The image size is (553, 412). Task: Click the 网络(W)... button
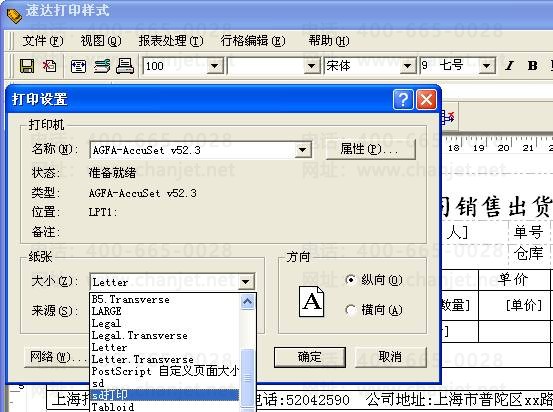(56, 357)
